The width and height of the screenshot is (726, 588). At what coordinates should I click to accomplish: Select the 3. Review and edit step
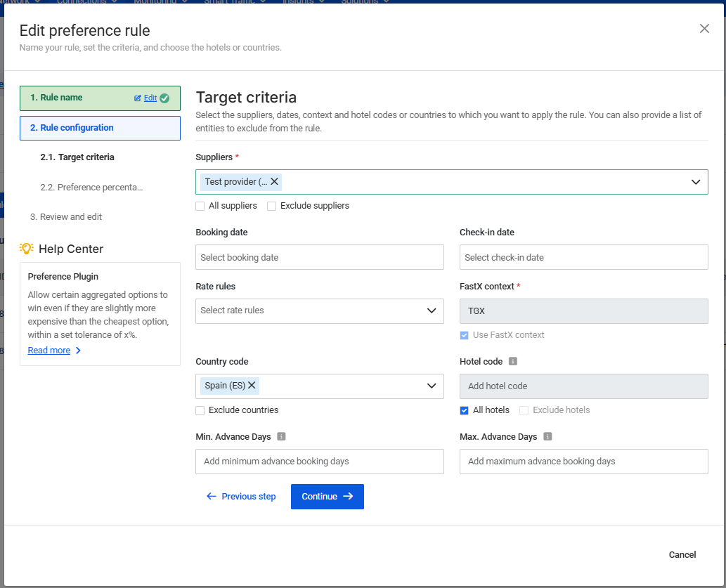click(66, 217)
